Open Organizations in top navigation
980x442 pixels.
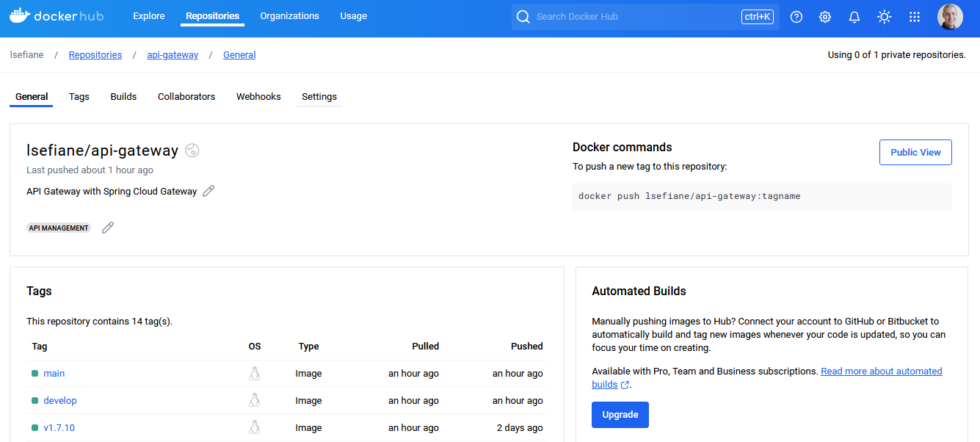coord(290,16)
